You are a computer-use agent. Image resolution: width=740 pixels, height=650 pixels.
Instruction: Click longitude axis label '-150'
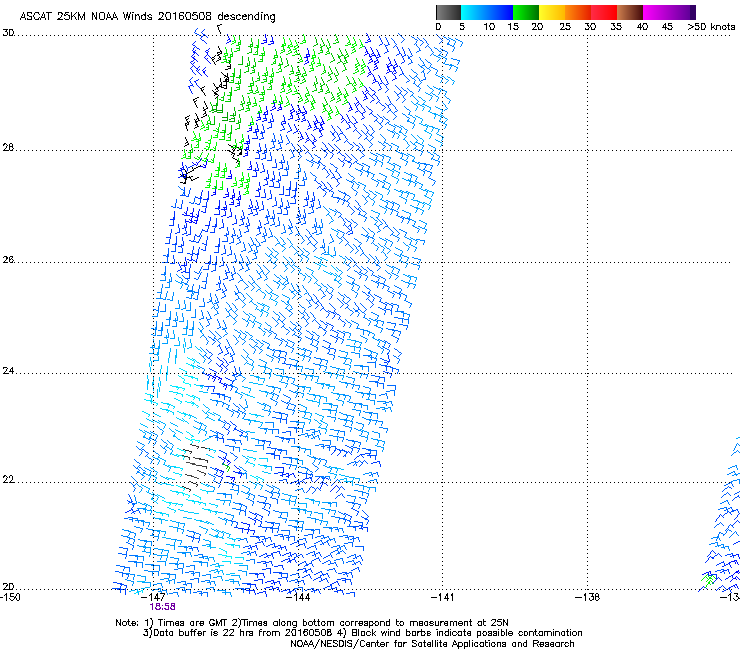(10, 597)
